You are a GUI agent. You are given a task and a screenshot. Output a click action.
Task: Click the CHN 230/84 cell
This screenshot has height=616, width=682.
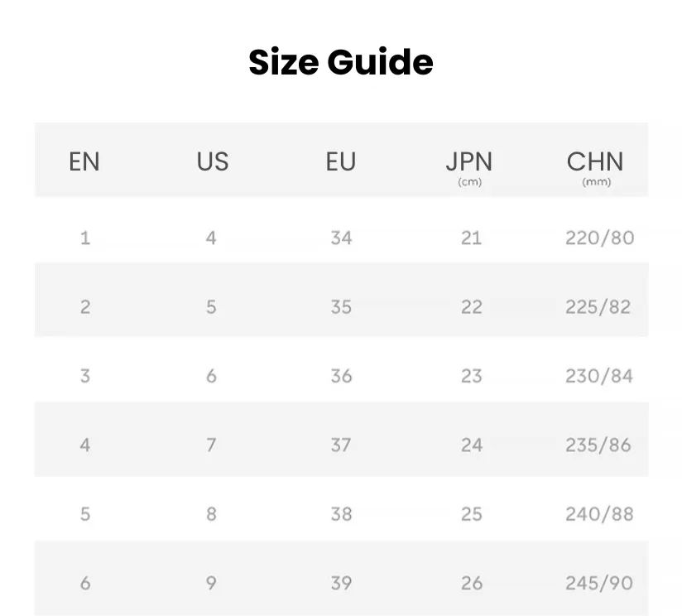click(x=599, y=376)
